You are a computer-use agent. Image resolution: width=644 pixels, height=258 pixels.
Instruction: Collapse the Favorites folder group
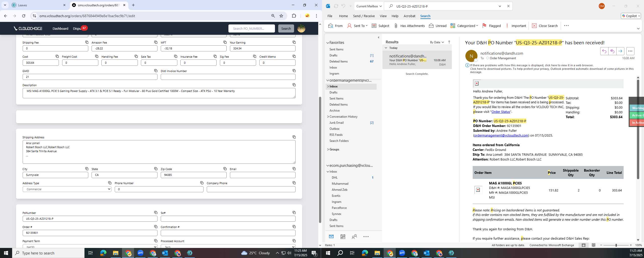[x=328, y=43]
